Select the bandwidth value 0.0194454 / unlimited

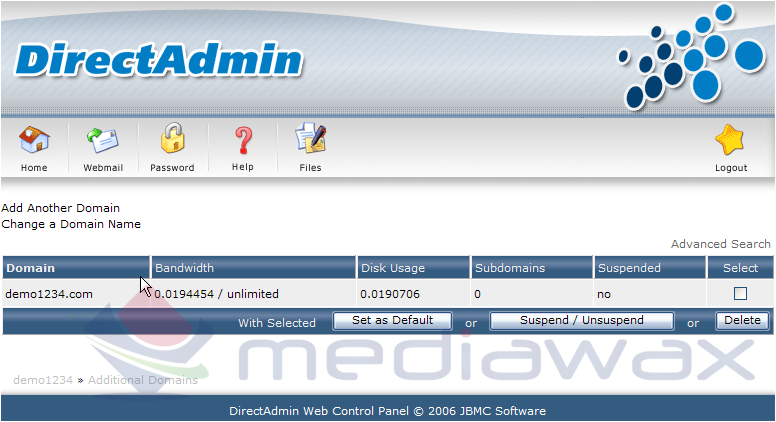(216, 294)
